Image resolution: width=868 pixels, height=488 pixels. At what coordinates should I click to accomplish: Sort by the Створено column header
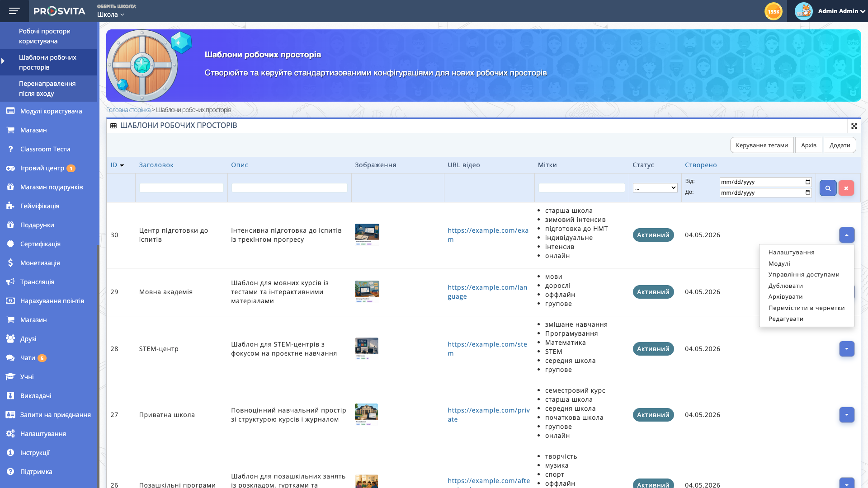[701, 165]
